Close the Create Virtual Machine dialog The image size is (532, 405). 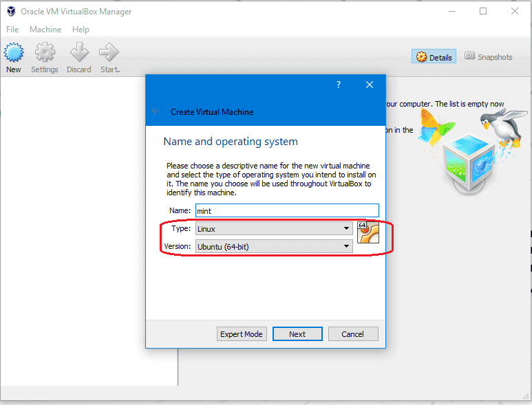coord(370,85)
